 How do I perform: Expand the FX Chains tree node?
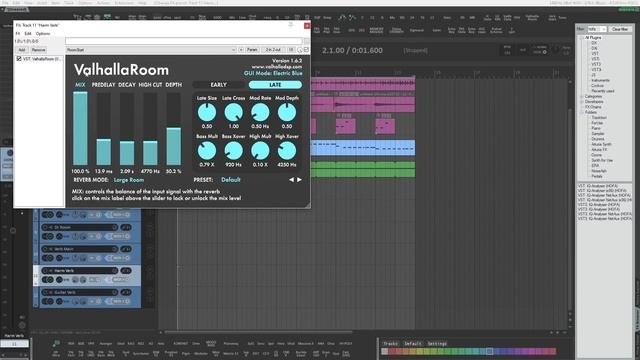pyautogui.click(x=582, y=107)
